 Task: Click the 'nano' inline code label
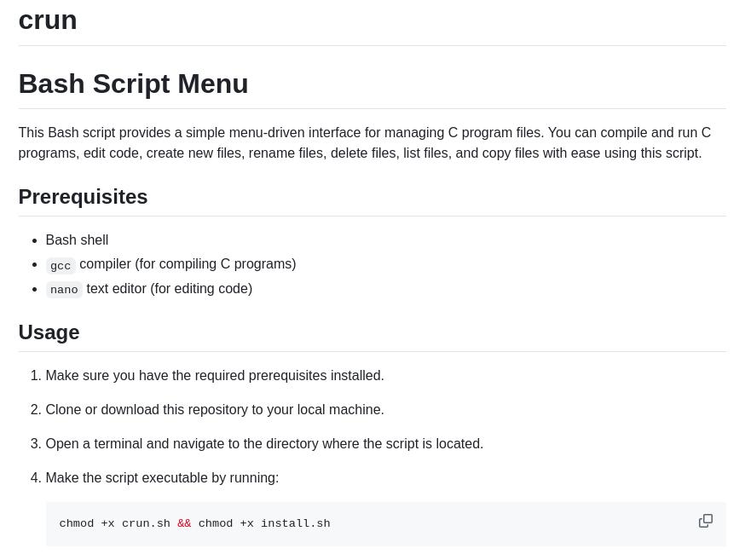pos(64,290)
